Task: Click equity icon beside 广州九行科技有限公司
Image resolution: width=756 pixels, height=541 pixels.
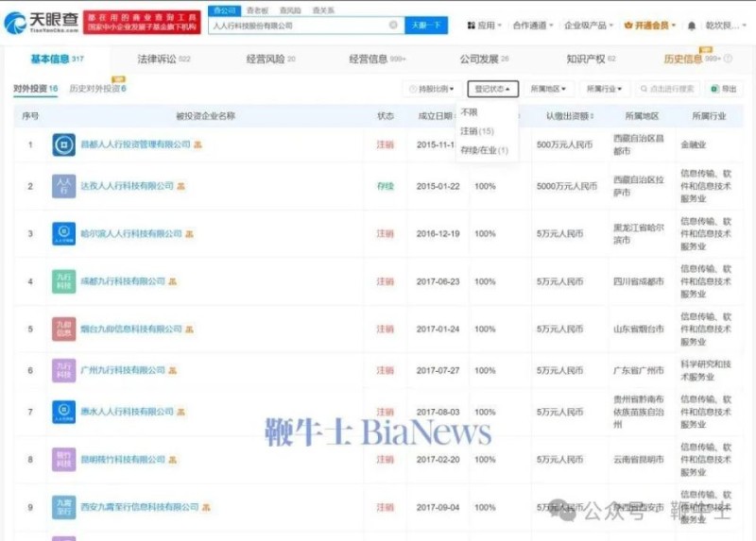Action: tap(173, 370)
